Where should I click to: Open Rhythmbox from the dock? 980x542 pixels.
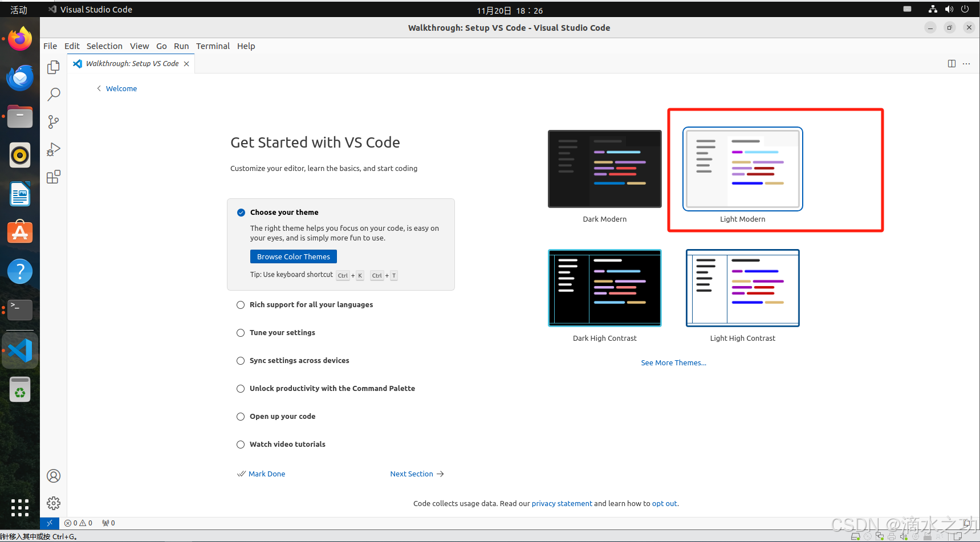20,155
